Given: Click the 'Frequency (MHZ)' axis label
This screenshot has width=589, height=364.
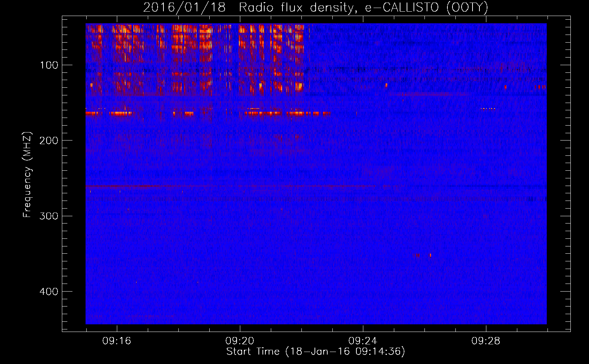Looking at the screenshot, I should tap(27, 175).
